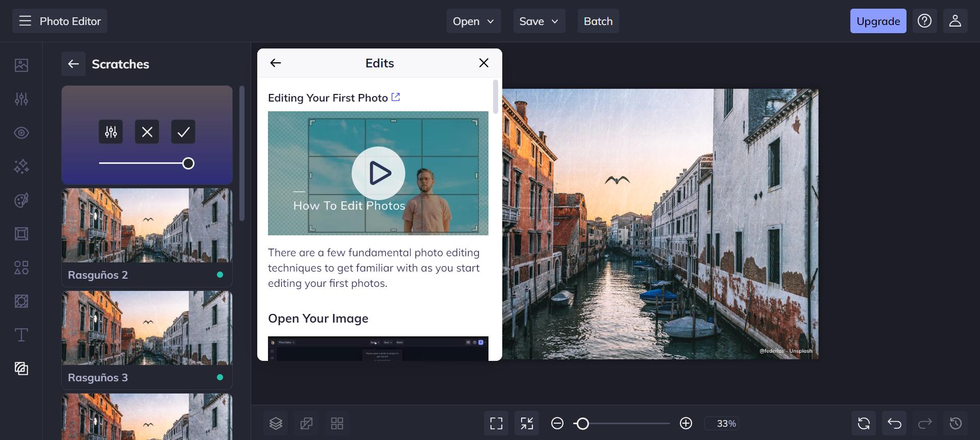The height and width of the screenshot is (440, 980).
Task: Click the bottom toolbar grid icon
Action: (x=337, y=423)
